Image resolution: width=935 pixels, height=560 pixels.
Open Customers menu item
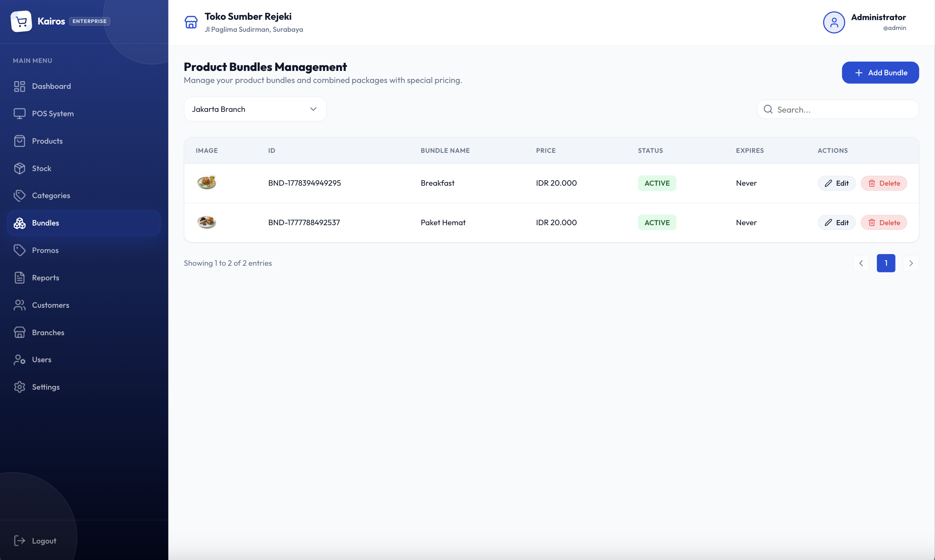click(84, 305)
